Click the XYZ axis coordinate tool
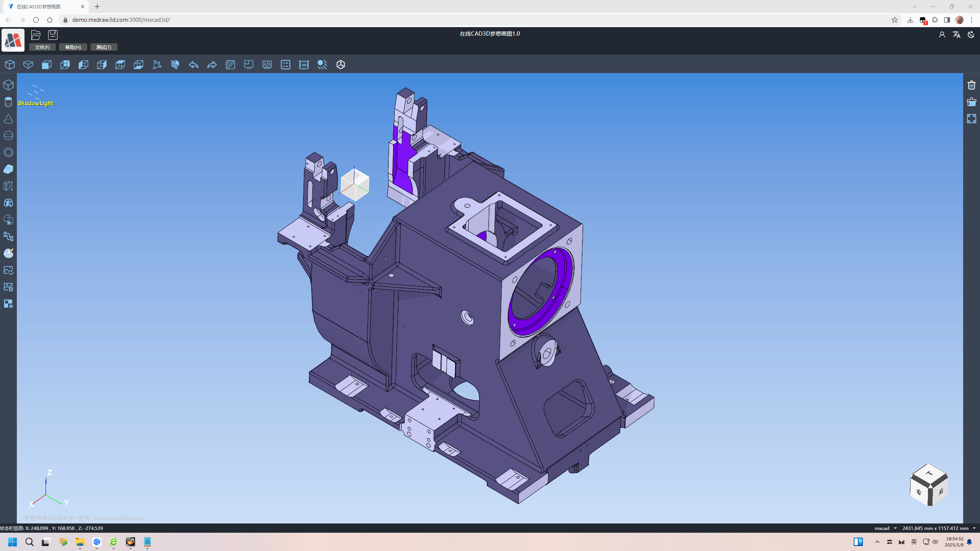 coord(157,65)
